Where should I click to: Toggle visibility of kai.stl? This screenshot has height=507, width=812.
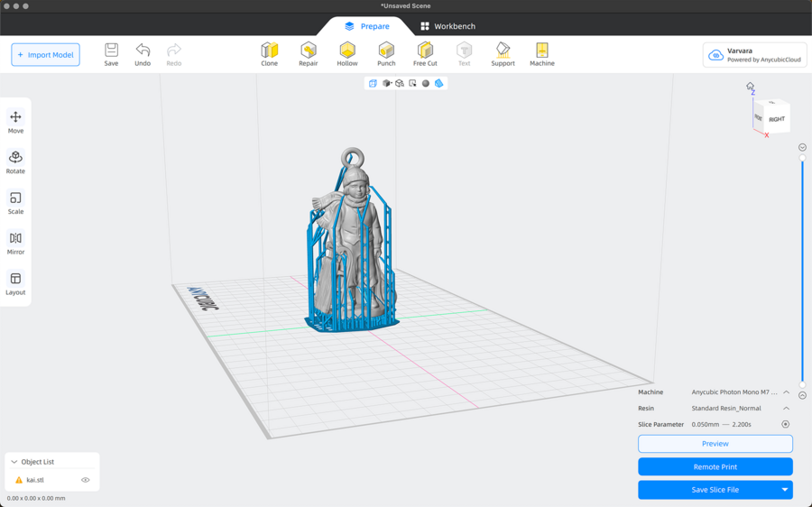86,480
